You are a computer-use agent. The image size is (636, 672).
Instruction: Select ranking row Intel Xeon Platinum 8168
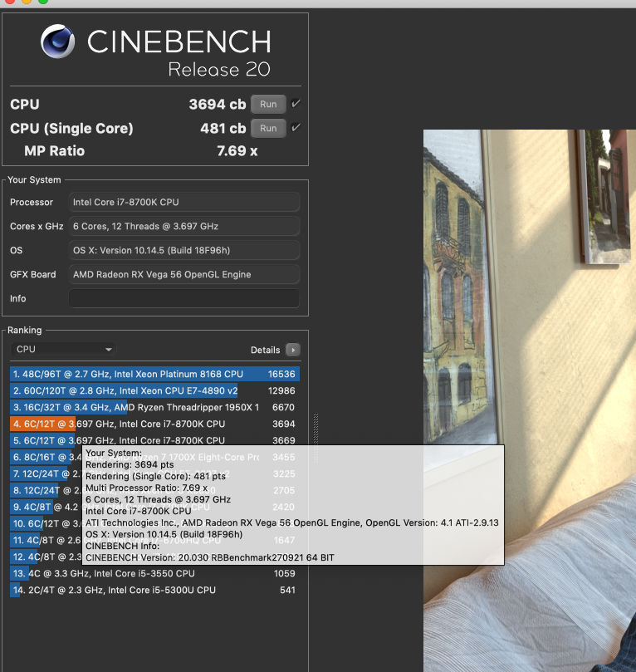154,374
